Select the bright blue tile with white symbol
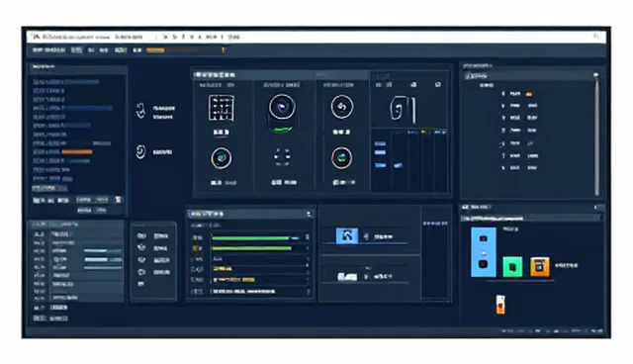This screenshot has width=633, height=364. [347, 235]
